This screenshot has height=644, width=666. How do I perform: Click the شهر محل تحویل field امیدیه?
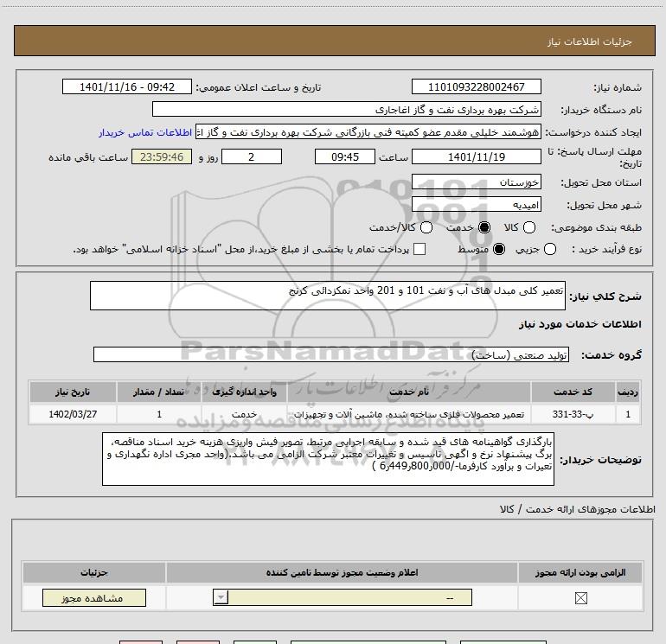point(476,205)
